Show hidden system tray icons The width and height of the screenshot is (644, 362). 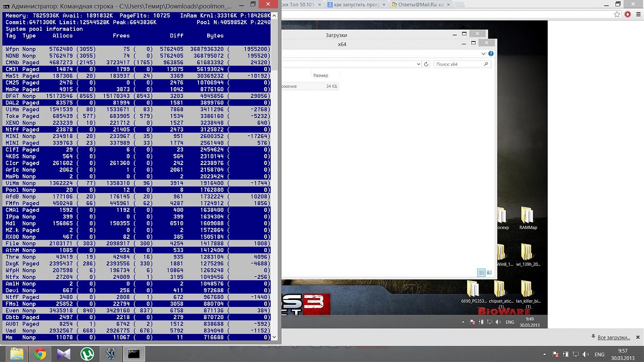click(x=544, y=355)
